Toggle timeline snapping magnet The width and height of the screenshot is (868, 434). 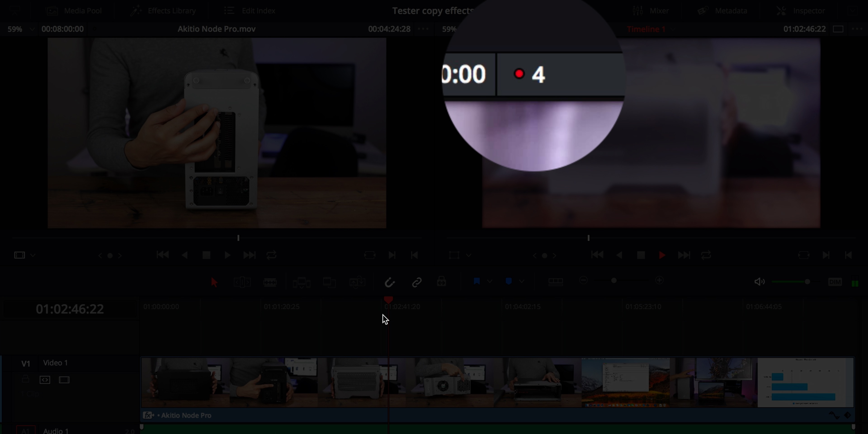coord(389,282)
